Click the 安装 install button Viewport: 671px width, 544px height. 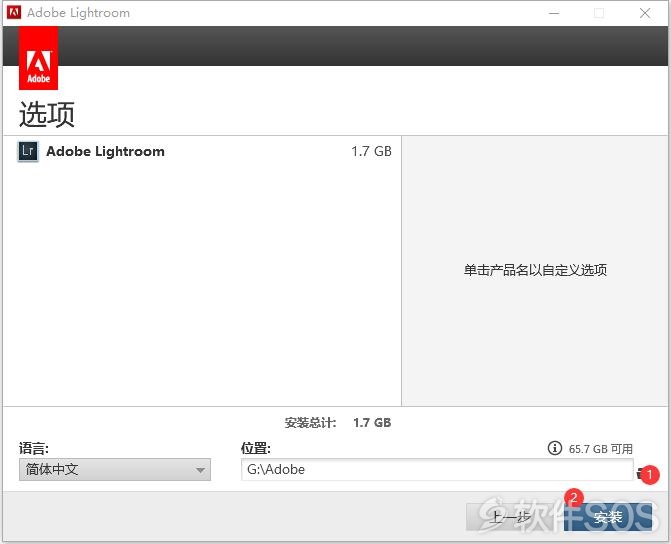tap(608, 517)
